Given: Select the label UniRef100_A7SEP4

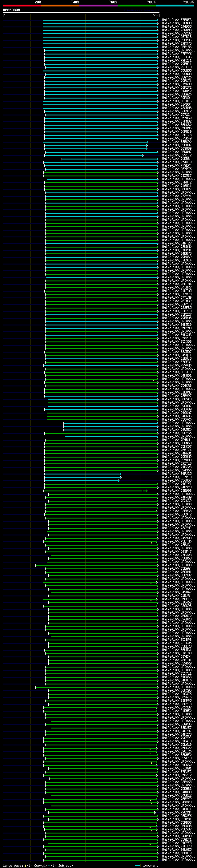Looking at the screenshot, I should coord(177,166).
